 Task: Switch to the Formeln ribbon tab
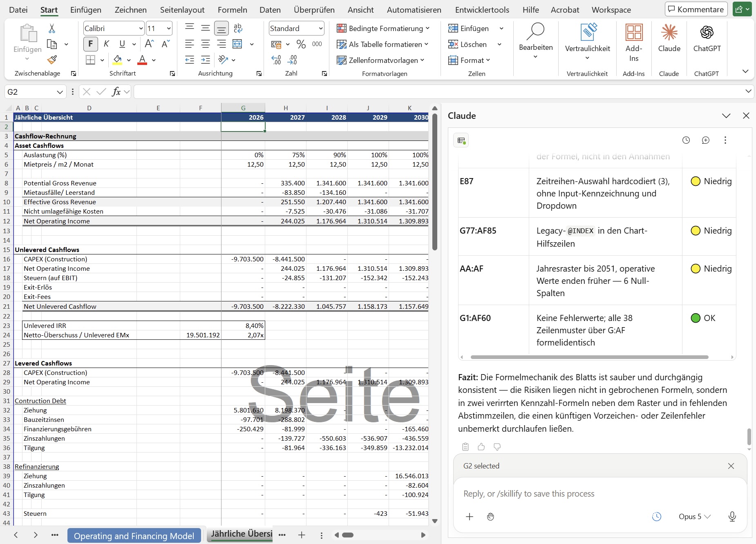(233, 10)
